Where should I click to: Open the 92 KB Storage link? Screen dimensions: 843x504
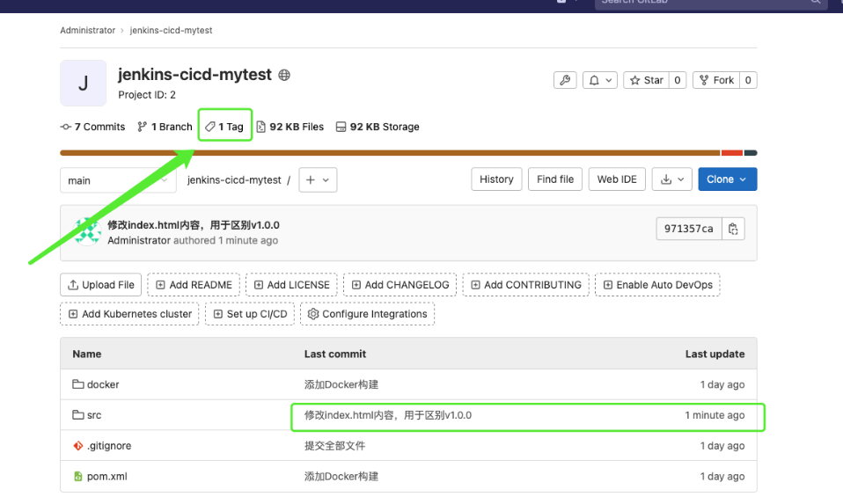click(x=378, y=127)
